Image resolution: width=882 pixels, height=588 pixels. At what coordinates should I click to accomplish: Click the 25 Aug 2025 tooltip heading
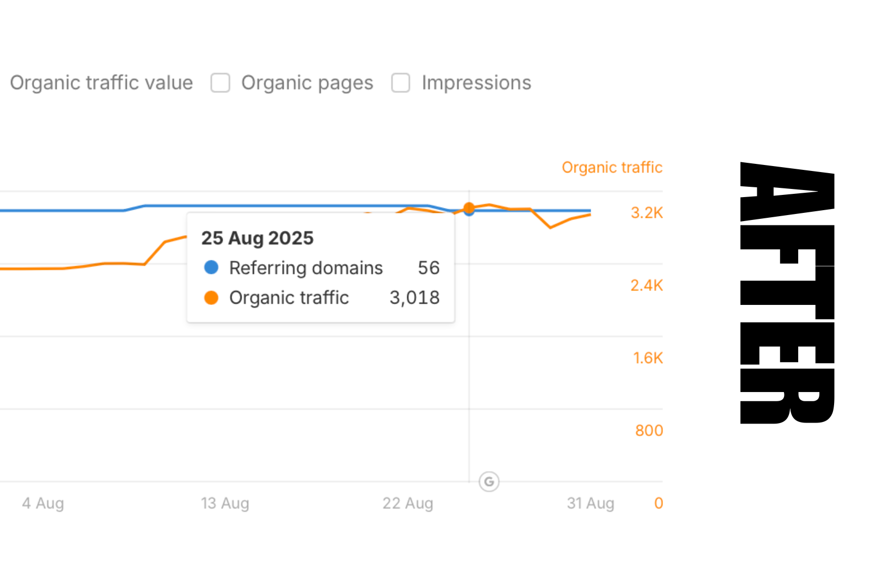pyautogui.click(x=258, y=238)
